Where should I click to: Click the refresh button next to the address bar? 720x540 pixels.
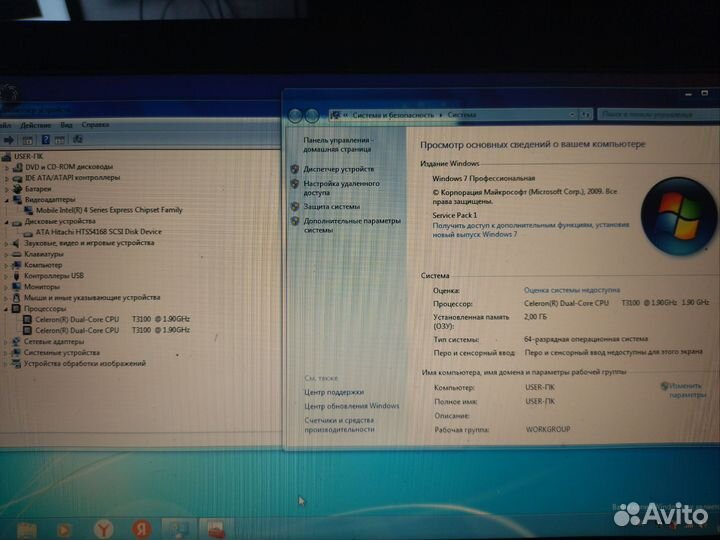pyautogui.click(x=585, y=115)
